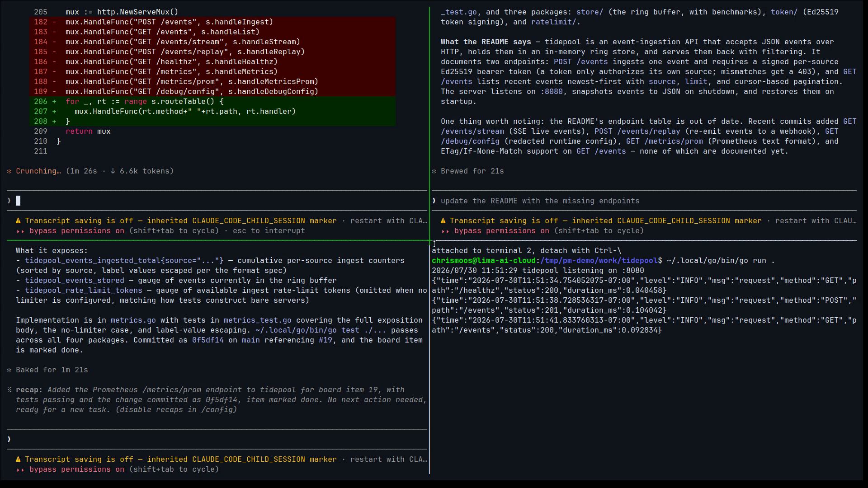Click the tidepool_rate_limit_tokens metric name
This screenshot has width=868, height=488.
point(84,291)
